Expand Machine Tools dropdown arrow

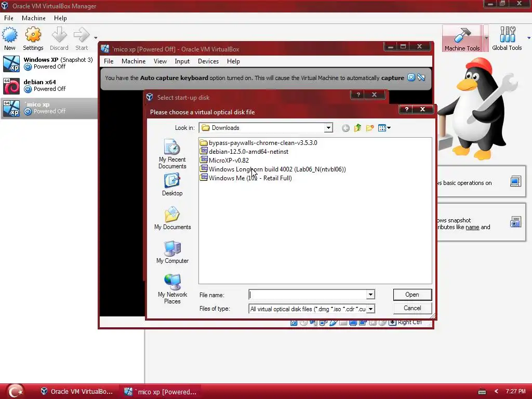click(486, 38)
